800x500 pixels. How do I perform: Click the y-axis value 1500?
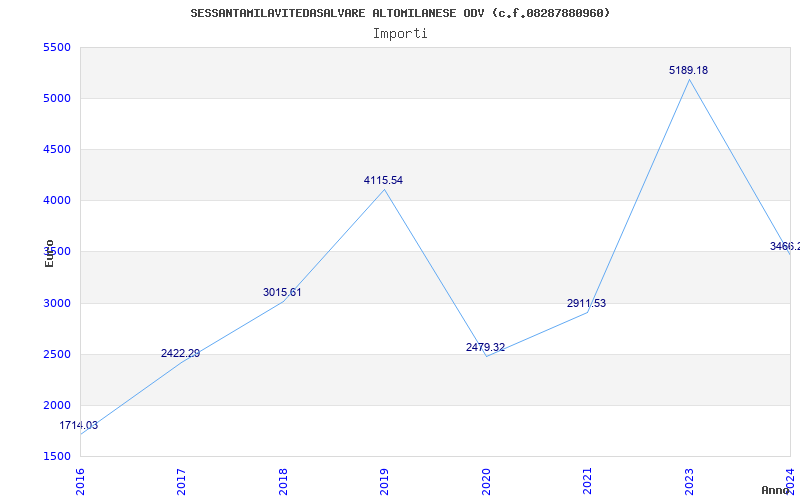tap(56, 457)
